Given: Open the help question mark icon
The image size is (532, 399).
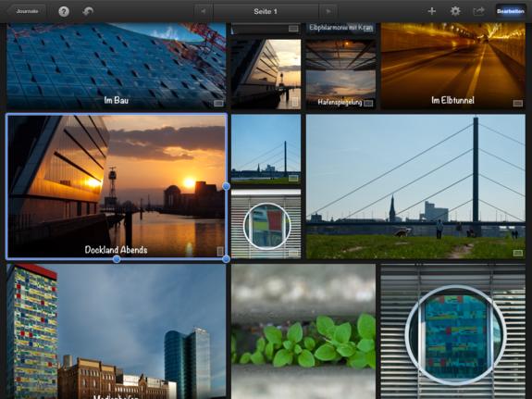Looking at the screenshot, I should [64, 11].
